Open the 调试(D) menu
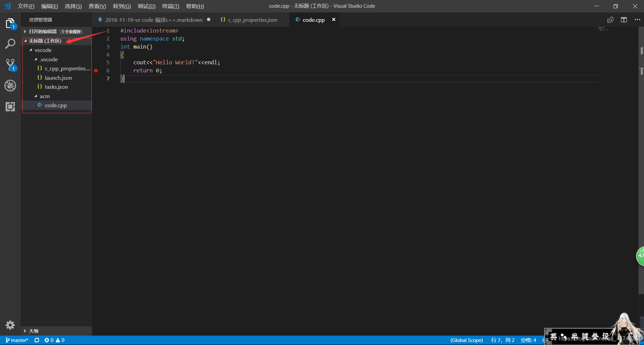Screen dimensions: 644x345 (x=146, y=6)
